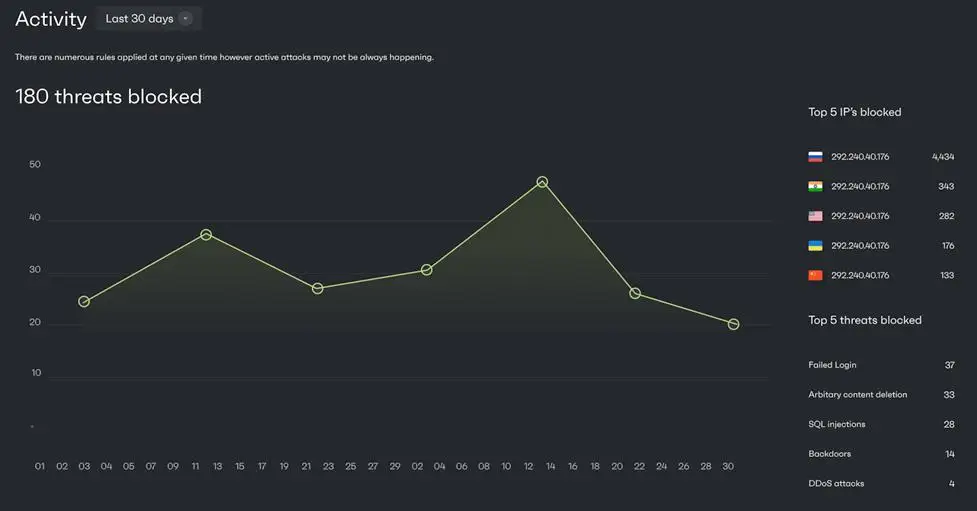Image resolution: width=977 pixels, height=511 pixels.
Task: Open the Last 30 days dropdown
Action: (148, 19)
